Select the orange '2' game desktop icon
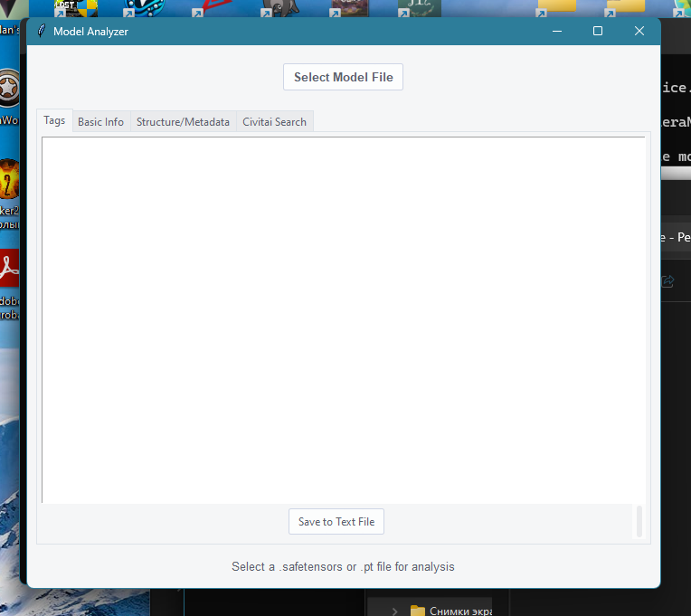The width and height of the screenshot is (691, 616). [9, 180]
